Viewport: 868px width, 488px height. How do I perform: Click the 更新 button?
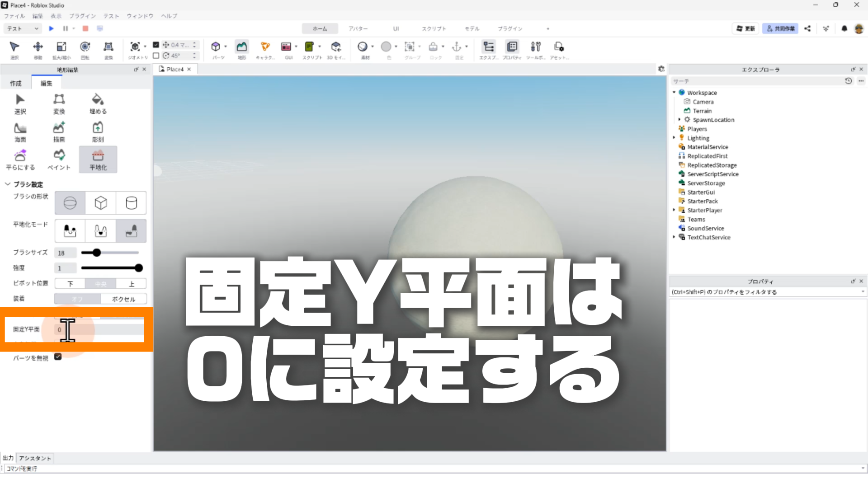pyautogui.click(x=745, y=28)
